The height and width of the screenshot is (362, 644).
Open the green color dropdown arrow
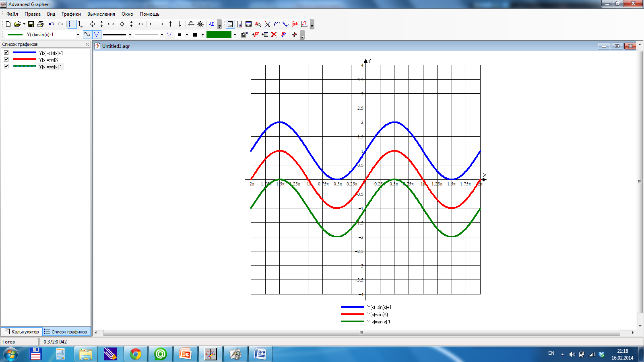(x=235, y=35)
